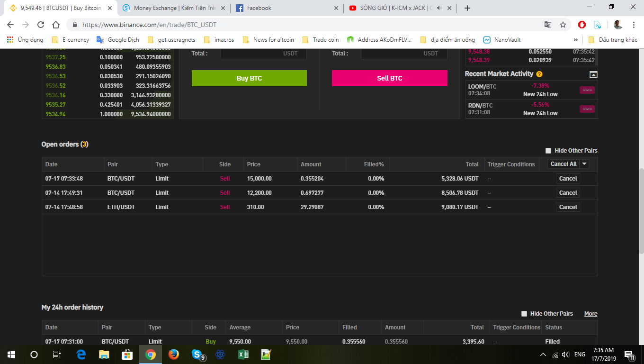This screenshot has width=644, height=364.
Task: Open the LOOM/BTC market activity entry
Action: (x=531, y=90)
